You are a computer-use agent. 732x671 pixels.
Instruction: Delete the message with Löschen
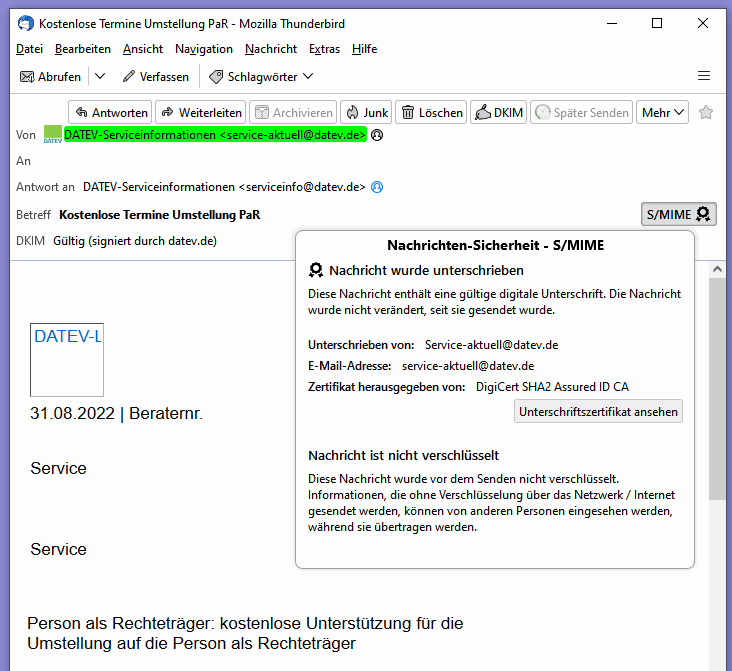(431, 113)
